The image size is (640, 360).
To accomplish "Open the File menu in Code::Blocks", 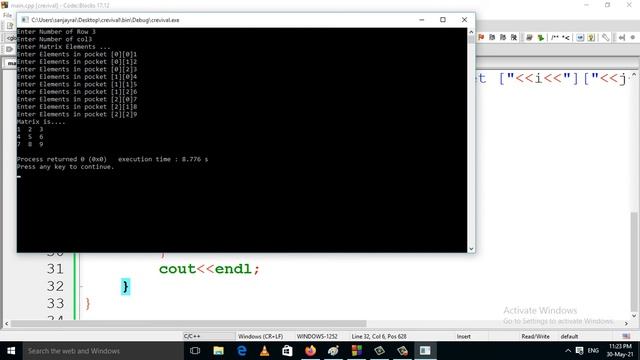I will [7, 15].
